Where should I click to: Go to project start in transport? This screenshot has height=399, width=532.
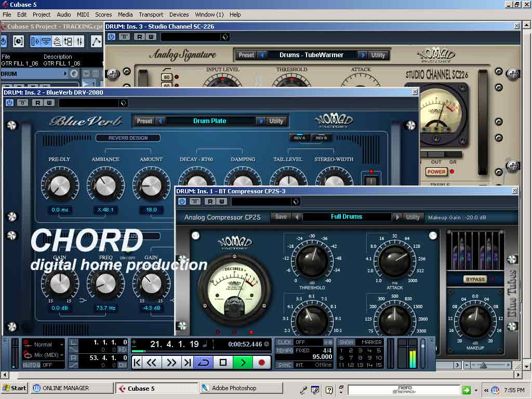pos(137,362)
